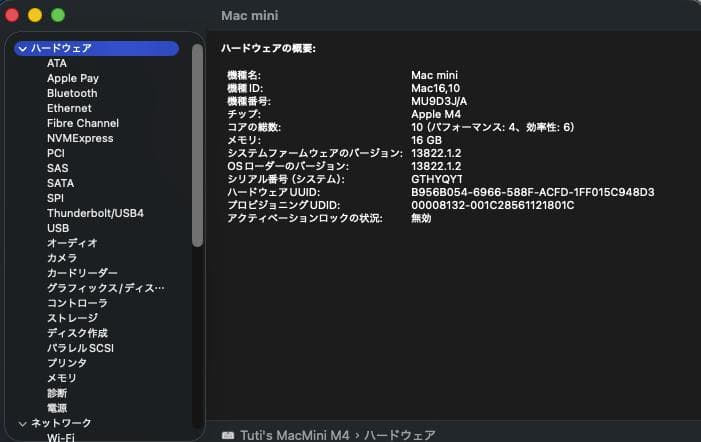Select the ネットワーク category label
The width and height of the screenshot is (701, 442).
coord(61,423)
